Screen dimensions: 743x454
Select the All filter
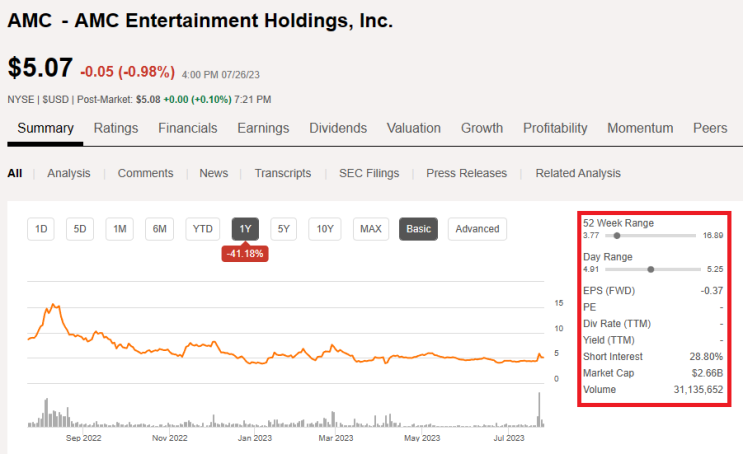pyautogui.click(x=15, y=173)
